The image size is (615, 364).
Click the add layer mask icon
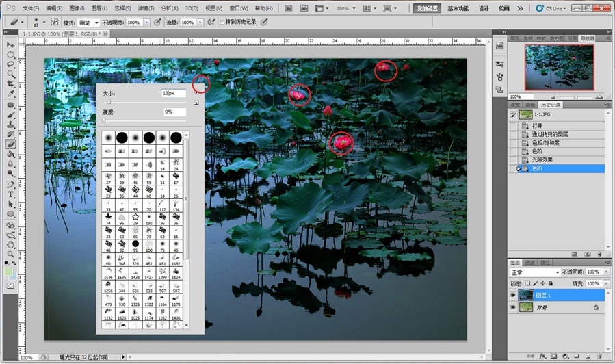[553, 356]
